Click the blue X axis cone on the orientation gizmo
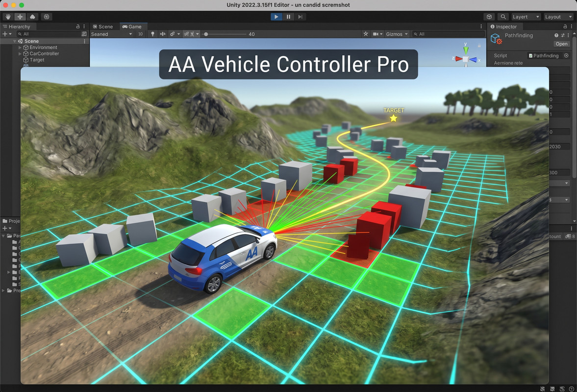 [x=474, y=60]
